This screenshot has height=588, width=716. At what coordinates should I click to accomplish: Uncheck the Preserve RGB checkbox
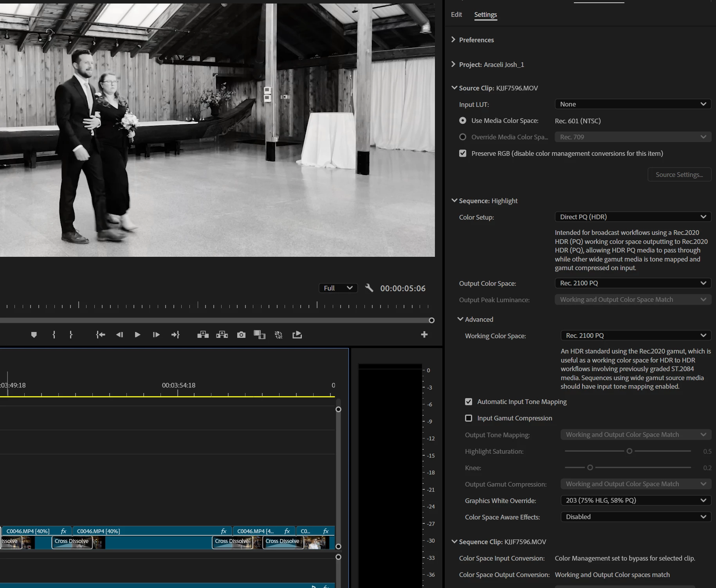(463, 153)
